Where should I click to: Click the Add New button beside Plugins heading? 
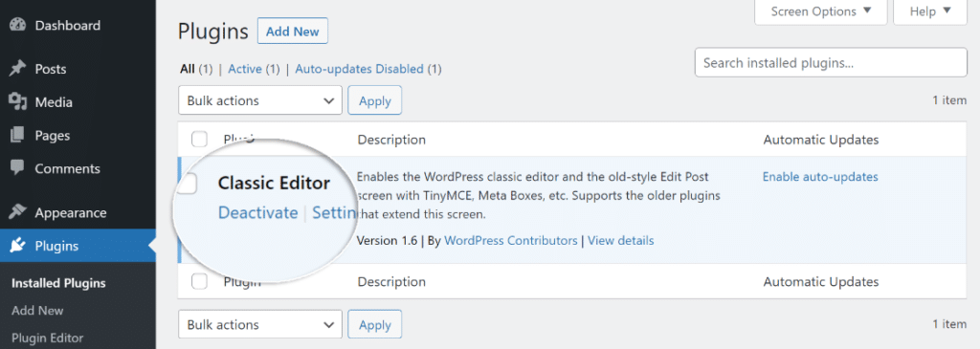pos(293,32)
